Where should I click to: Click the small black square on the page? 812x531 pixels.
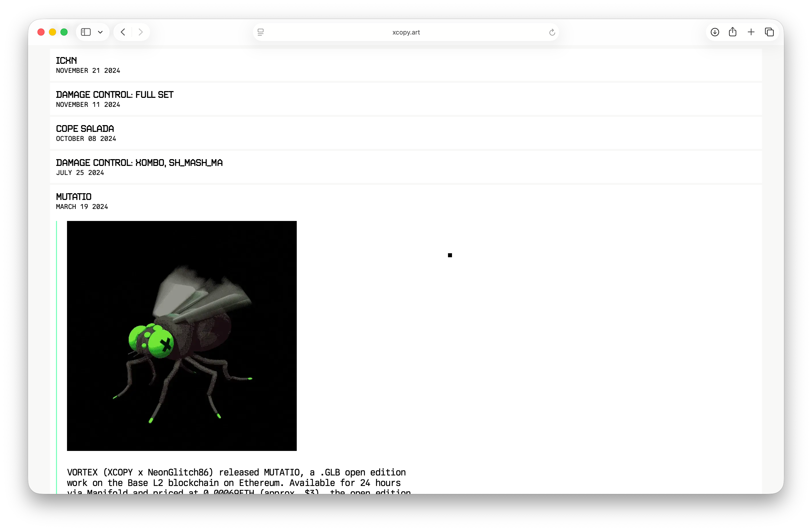(450, 255)
